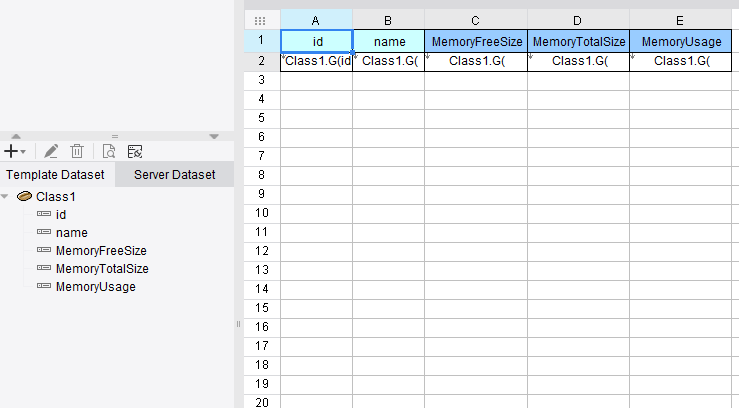Select column E header

coord(681,21)
